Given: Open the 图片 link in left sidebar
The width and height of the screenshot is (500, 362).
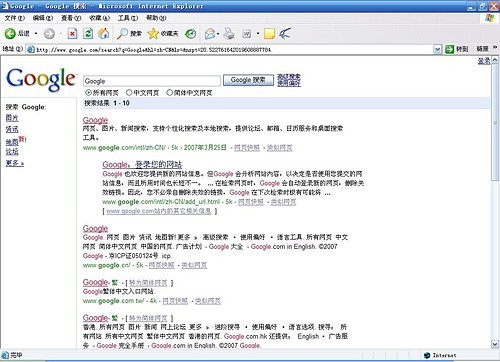Looking at the screenshot, I should point(12,118).
